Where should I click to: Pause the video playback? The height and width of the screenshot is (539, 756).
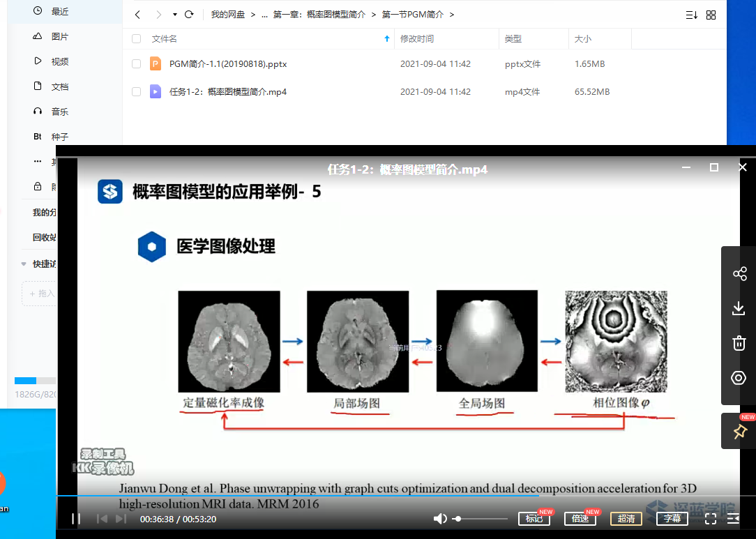pyautogui.click(x=76, y=519)
